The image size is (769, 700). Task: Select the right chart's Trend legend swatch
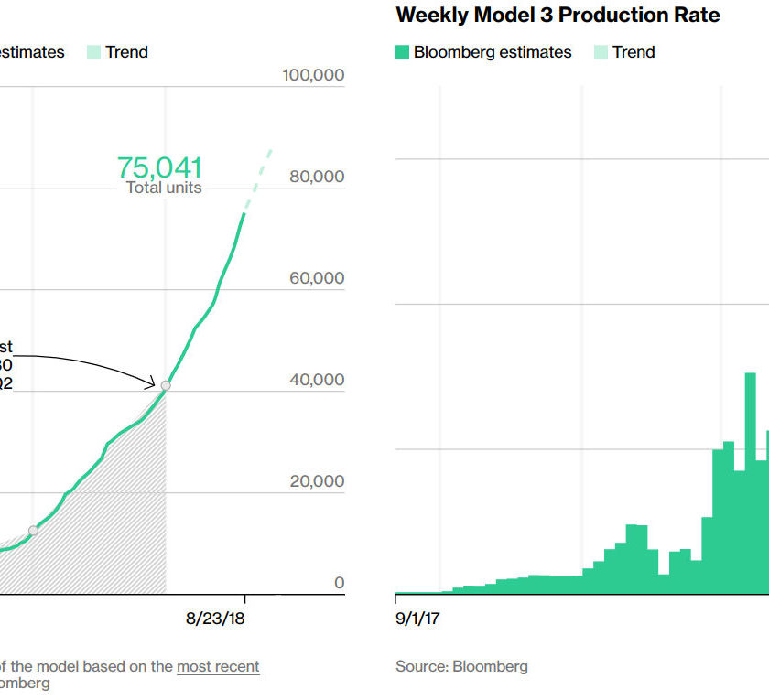601,52
